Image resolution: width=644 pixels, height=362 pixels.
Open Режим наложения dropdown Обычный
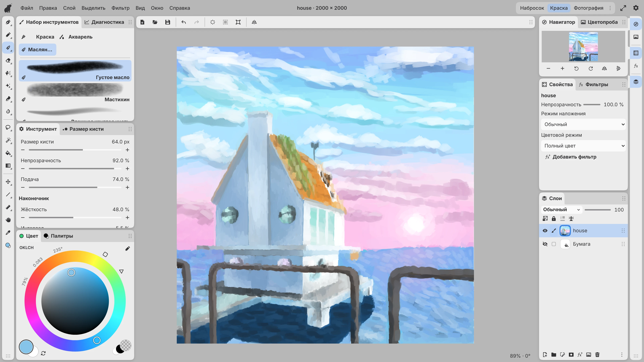[583, 124]
